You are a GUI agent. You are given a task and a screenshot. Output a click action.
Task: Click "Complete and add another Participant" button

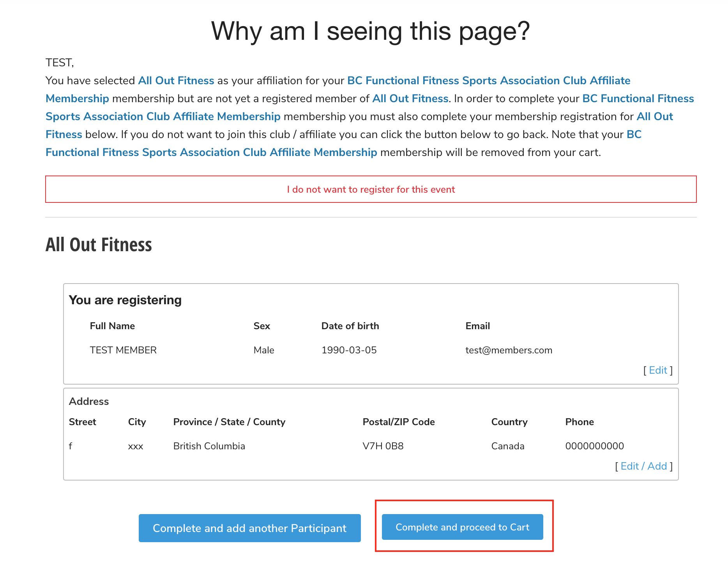tap(249, 528)
